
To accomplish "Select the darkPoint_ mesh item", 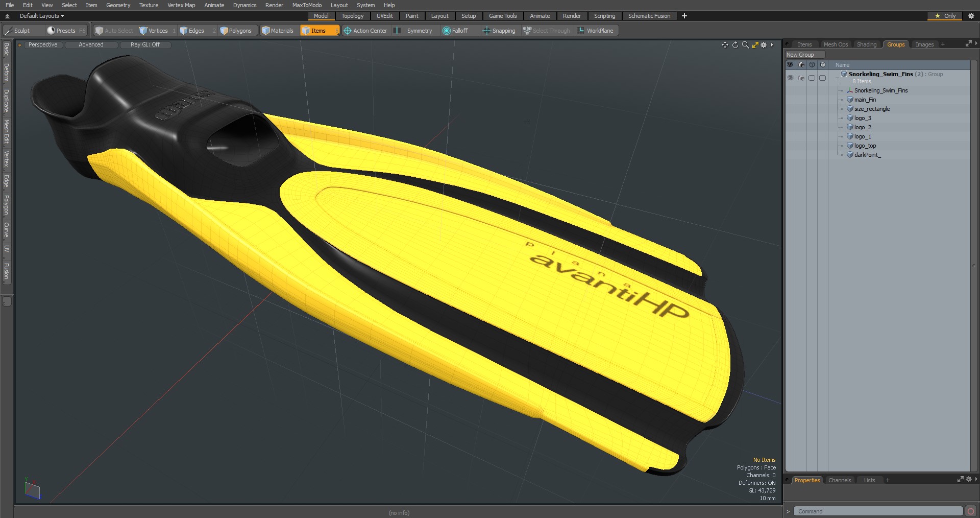I will [867, 155].
